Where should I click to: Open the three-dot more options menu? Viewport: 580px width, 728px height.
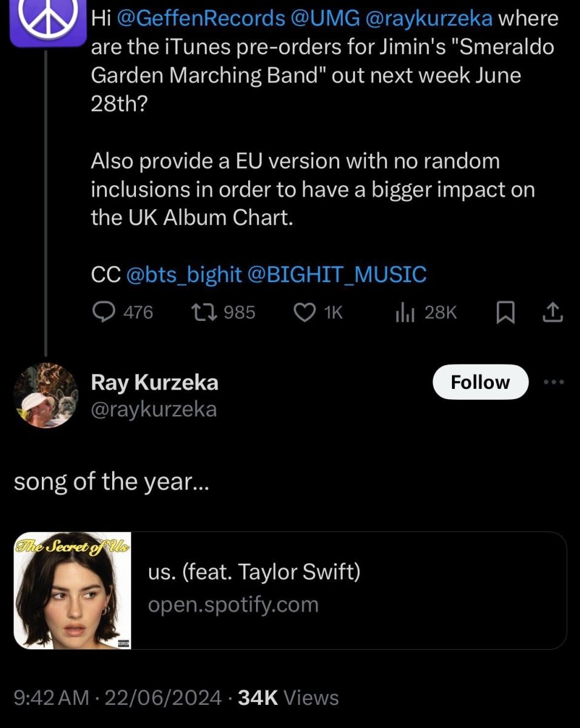[x=553, y=382]
